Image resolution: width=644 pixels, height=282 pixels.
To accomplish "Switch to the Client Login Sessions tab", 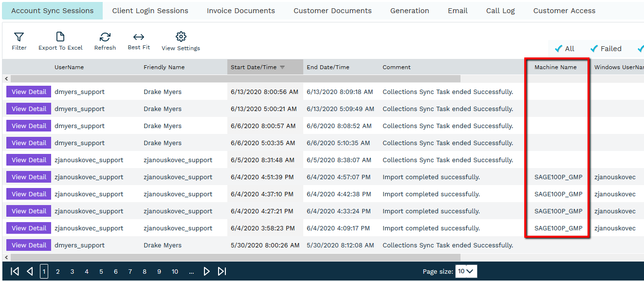I will (x=150, y=11).
